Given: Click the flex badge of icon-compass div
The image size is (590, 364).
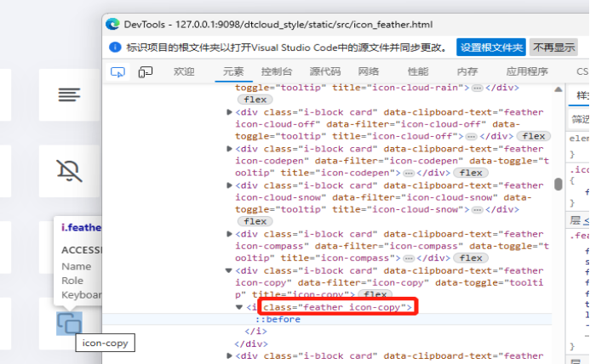Looking at the screenshot, I should (x=471, y=258).
